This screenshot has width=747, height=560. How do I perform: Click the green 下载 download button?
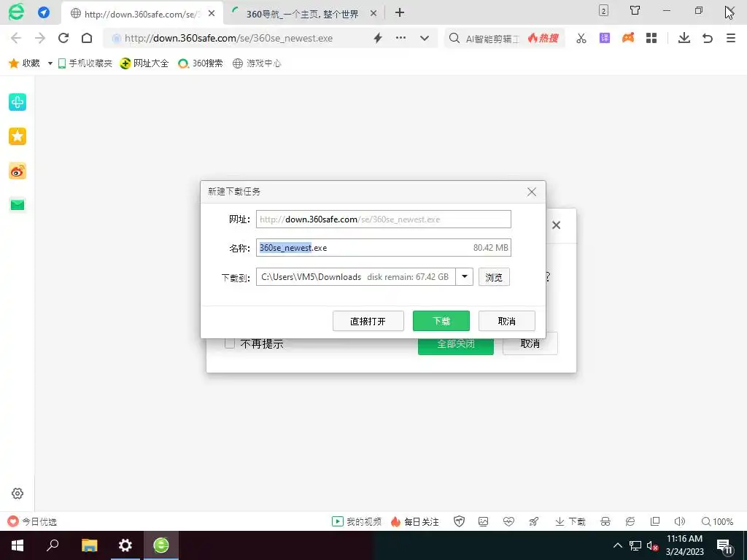click(441, 321)
